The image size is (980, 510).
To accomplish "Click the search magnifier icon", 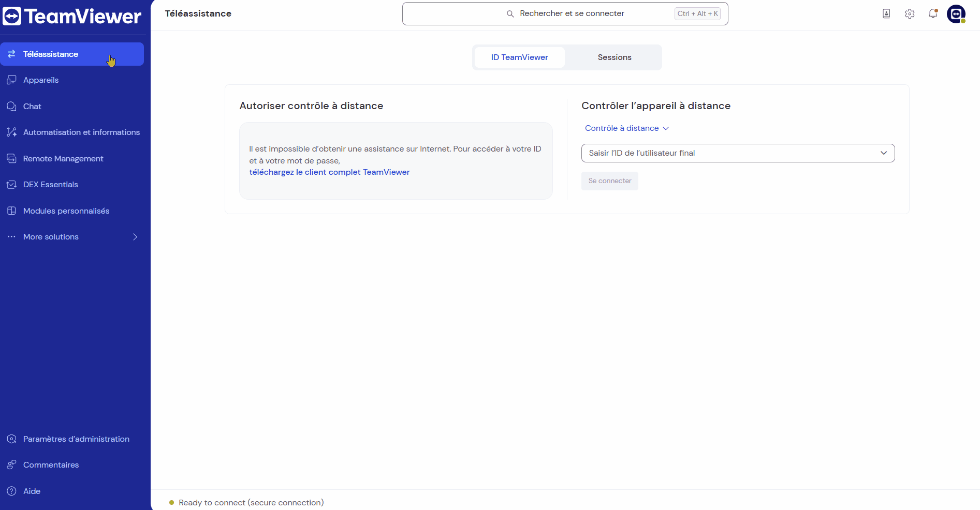I will click(x=510, y=14).
